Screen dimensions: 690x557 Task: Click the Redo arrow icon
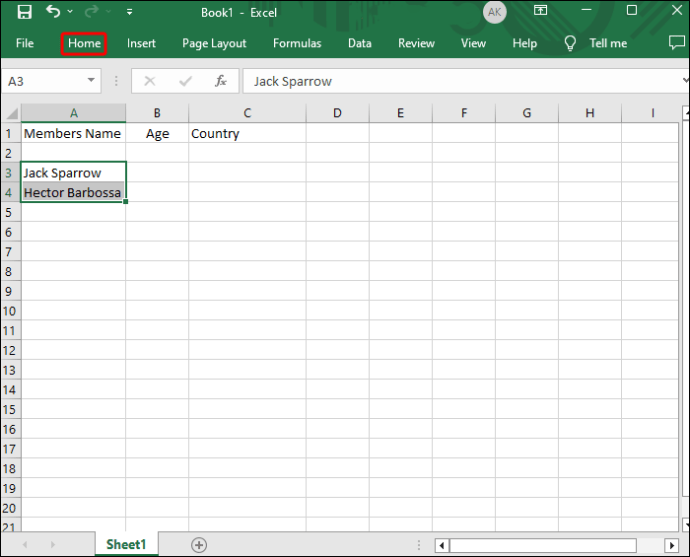(92, 12)
